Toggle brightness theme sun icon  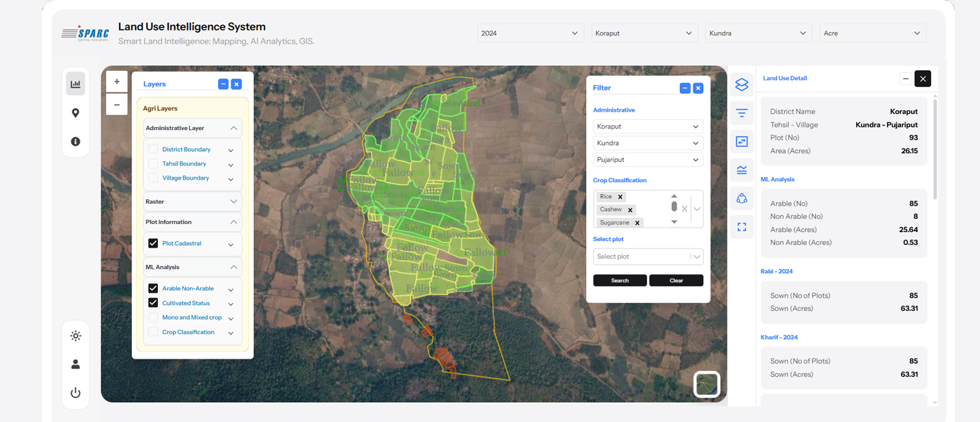click(x=76, y=336)
